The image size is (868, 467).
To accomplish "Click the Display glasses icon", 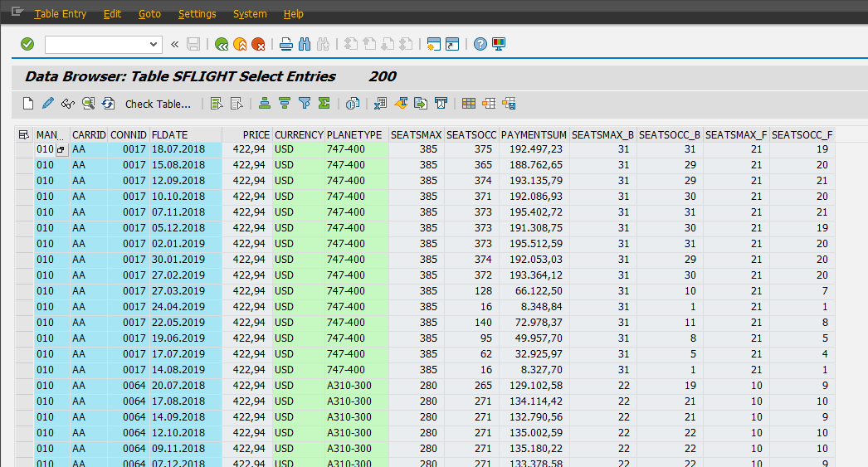I will (x=68, y=104).
